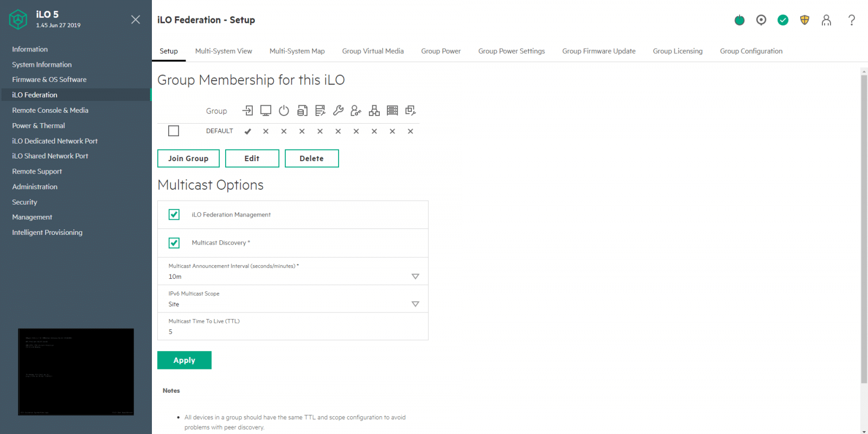Click the Apply button
The width and height of the screenshot is (868, 434).
coord(184,360)
